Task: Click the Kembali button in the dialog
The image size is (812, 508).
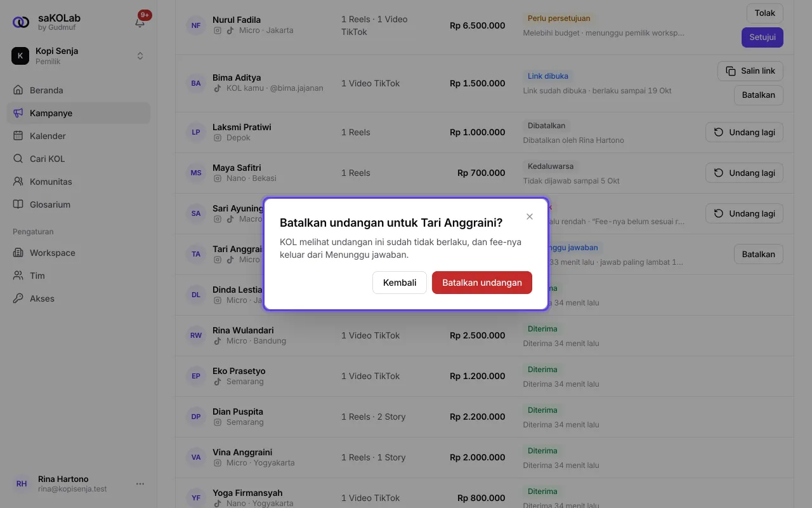Action: coord(400,283)
